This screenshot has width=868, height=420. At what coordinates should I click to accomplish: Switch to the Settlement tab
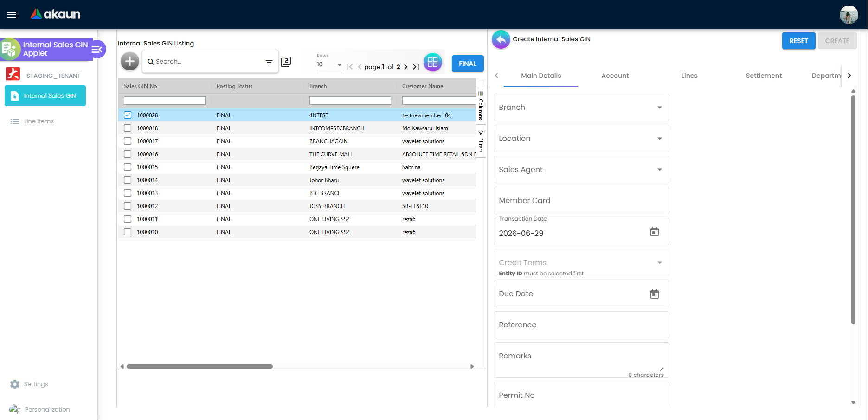tap(764, 76)
